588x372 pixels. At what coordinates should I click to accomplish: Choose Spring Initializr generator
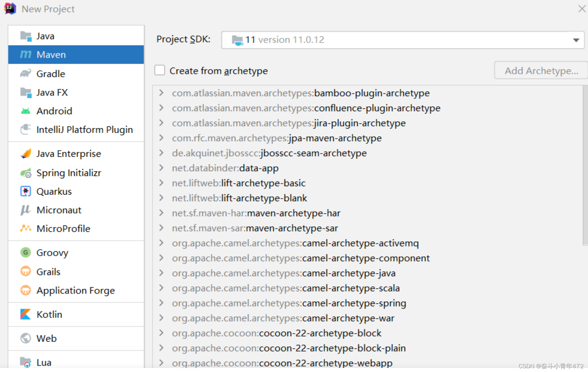76,173
